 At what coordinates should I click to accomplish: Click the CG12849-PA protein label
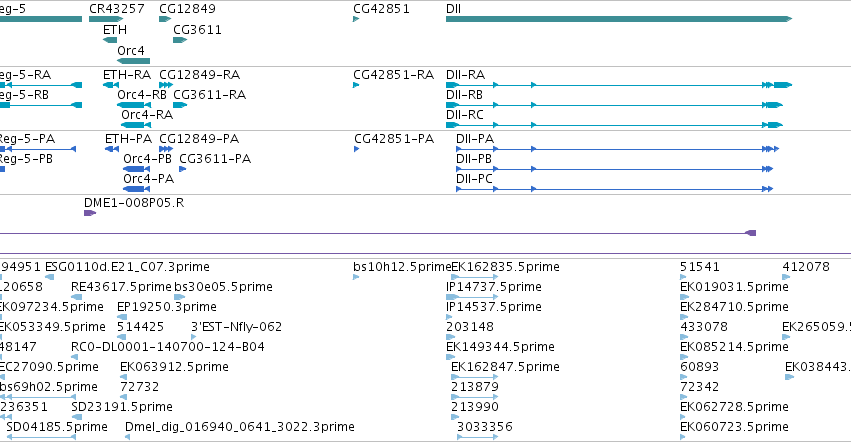pyautogui.click(x=199, y=138)
